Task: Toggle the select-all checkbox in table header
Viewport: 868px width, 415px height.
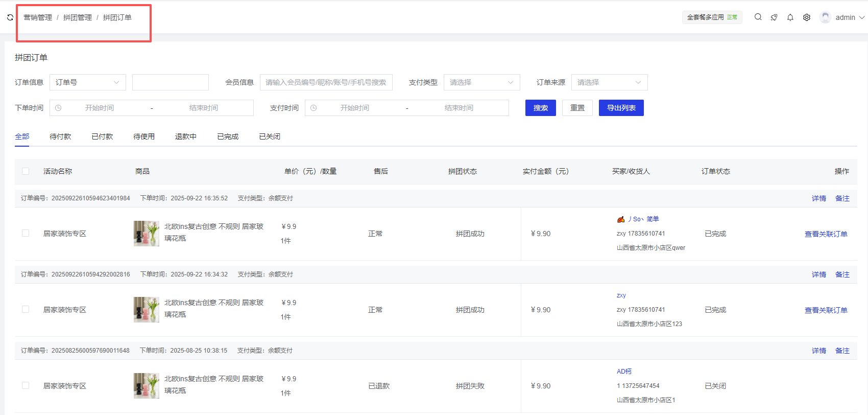Action: click(x=26, y=171)
